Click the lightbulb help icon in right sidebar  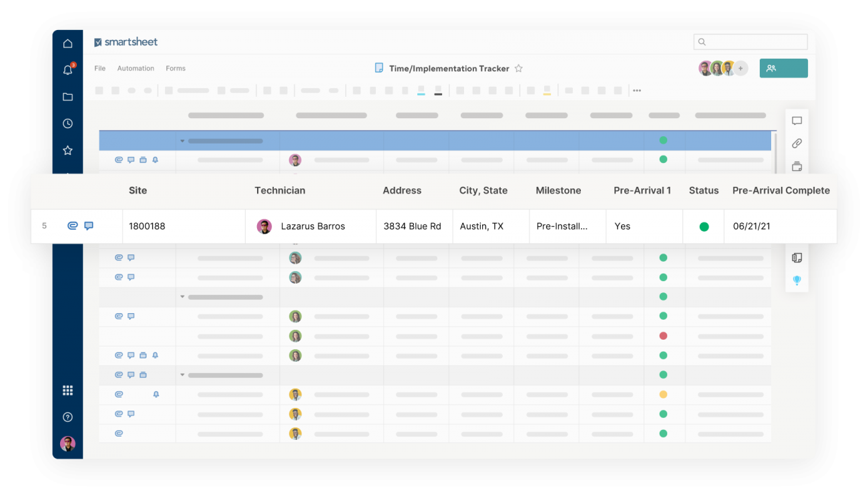point(797,280)
